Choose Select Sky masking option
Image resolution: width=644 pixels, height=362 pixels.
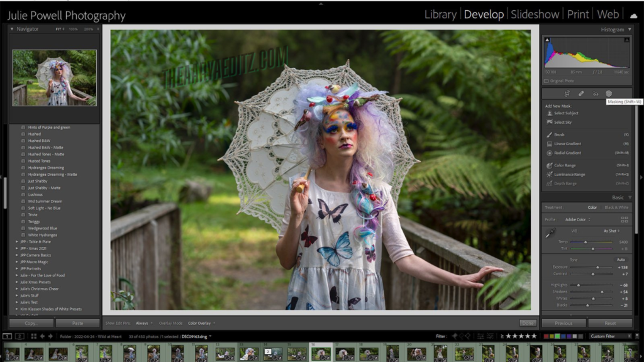click(562, 121)
